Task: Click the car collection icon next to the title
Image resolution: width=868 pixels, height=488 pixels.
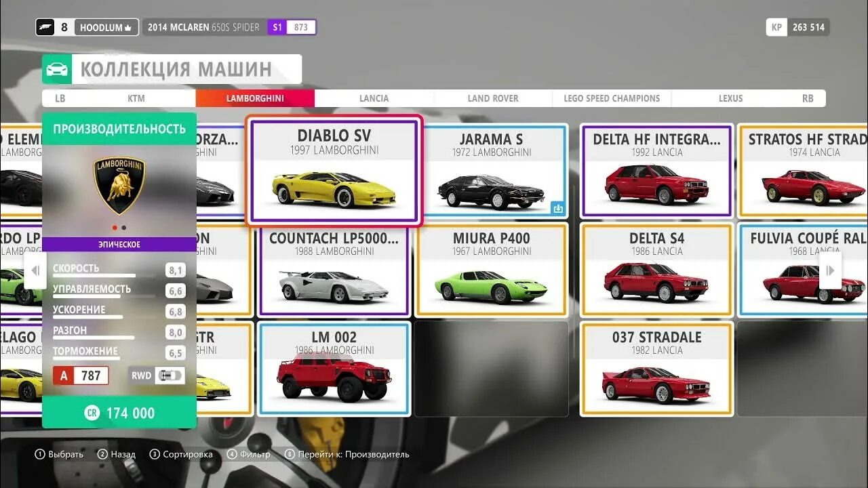Action: [57, 69]
